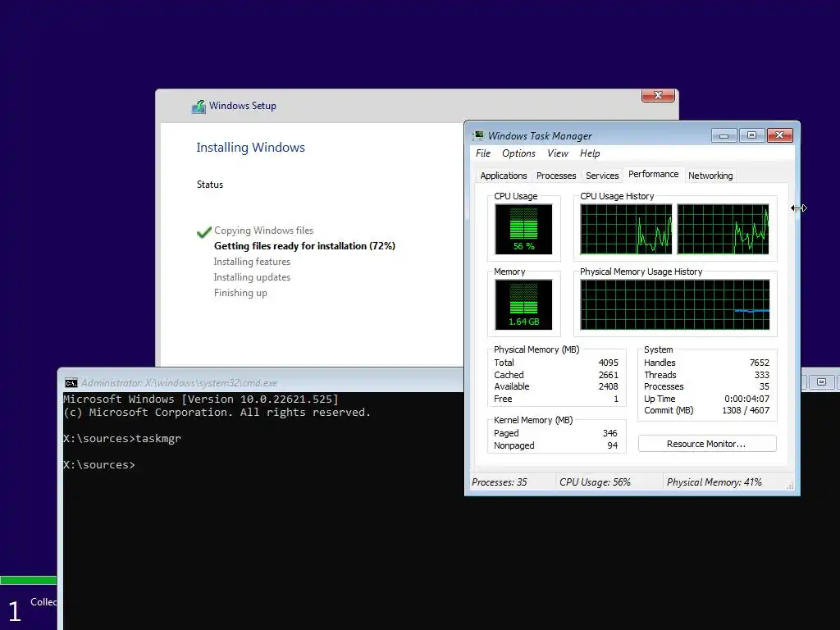840x630 pixels.
Task: Click the 'X:\sources>taskmgr' line in cmd window
Action: tap(122, 438)
